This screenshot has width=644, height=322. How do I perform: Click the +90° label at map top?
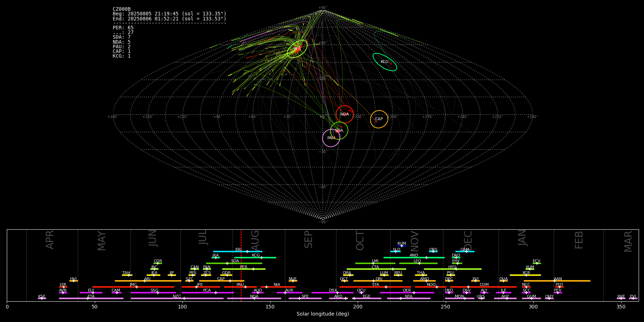323,8
